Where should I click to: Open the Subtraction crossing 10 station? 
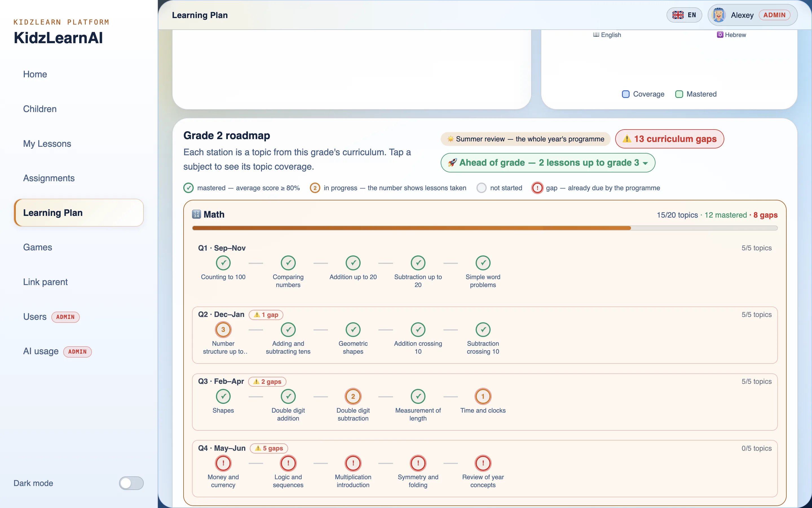click(483, 330)
